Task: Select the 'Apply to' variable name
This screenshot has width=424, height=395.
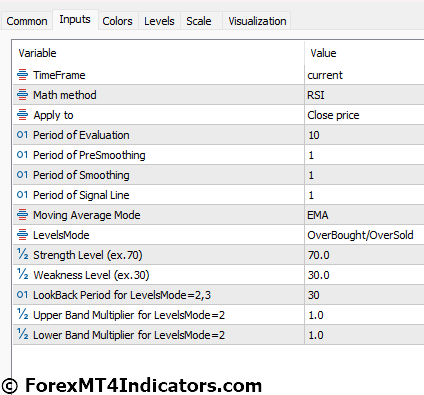Action: 53,115
